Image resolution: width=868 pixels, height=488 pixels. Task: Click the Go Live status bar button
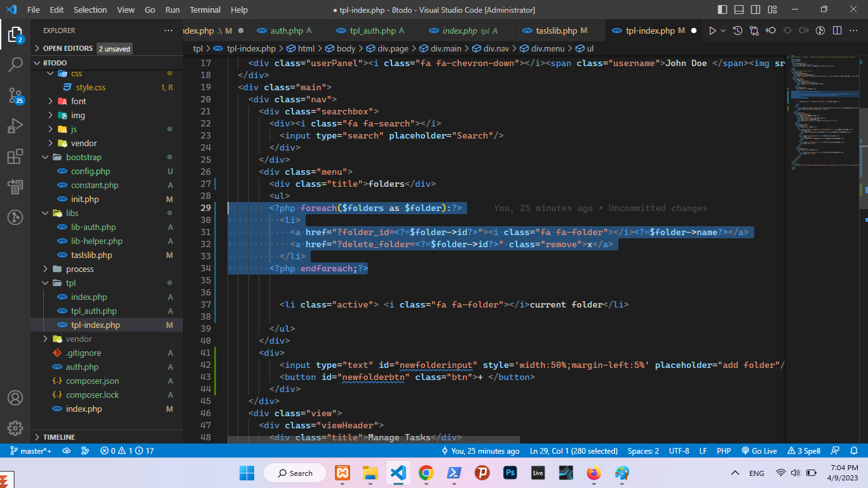(759, 451)
